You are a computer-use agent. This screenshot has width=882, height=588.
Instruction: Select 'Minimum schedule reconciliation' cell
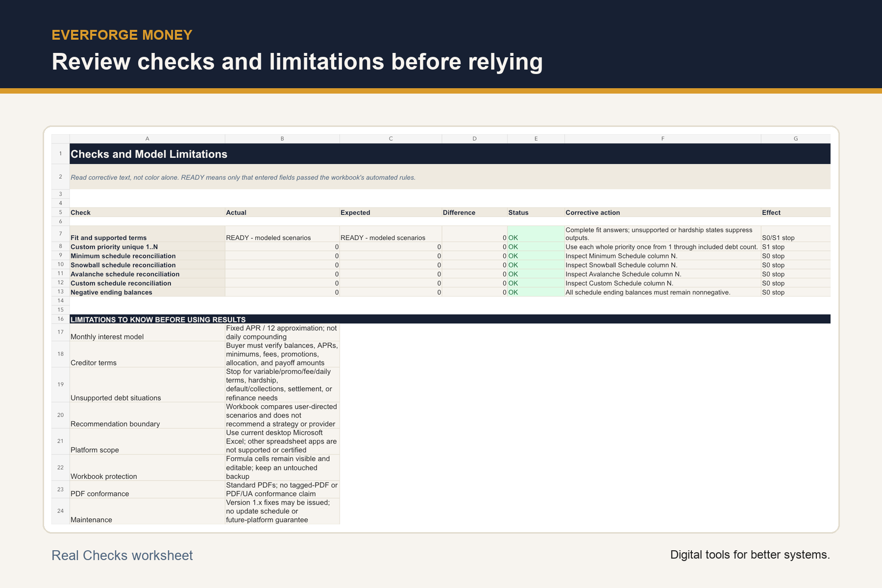[147, 256]
